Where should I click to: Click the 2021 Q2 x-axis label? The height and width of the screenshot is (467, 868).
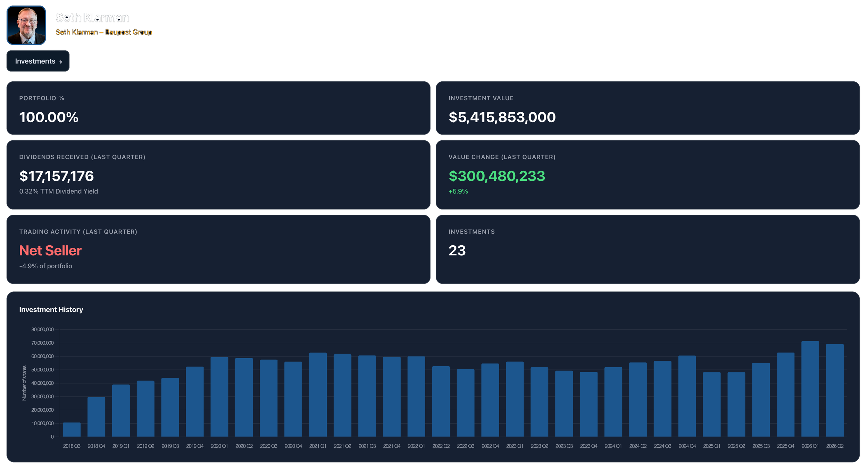(343, 446)
